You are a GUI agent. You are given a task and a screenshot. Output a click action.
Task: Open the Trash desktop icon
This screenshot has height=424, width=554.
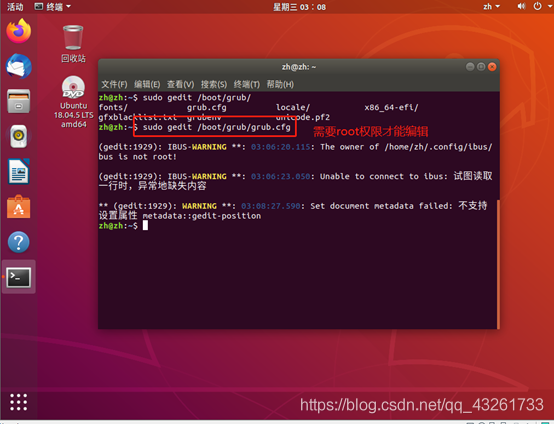pos(73,44)
